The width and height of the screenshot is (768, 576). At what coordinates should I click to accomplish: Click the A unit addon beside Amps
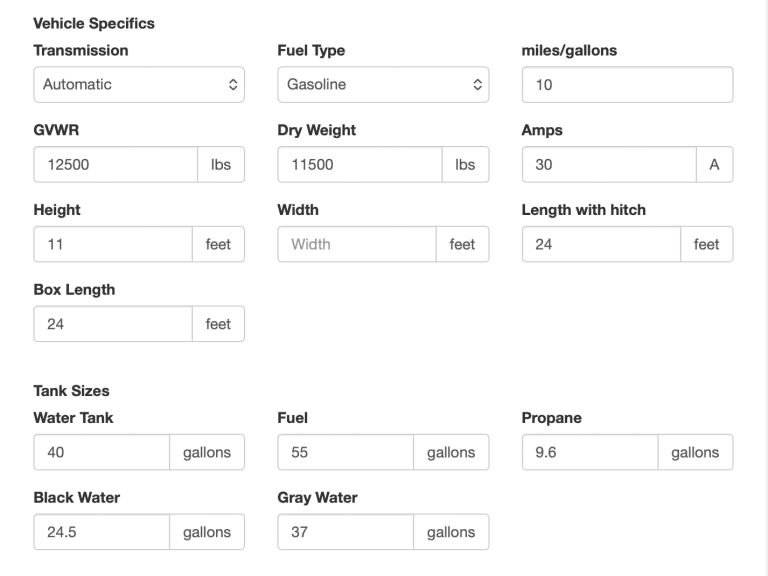point(714,165)
